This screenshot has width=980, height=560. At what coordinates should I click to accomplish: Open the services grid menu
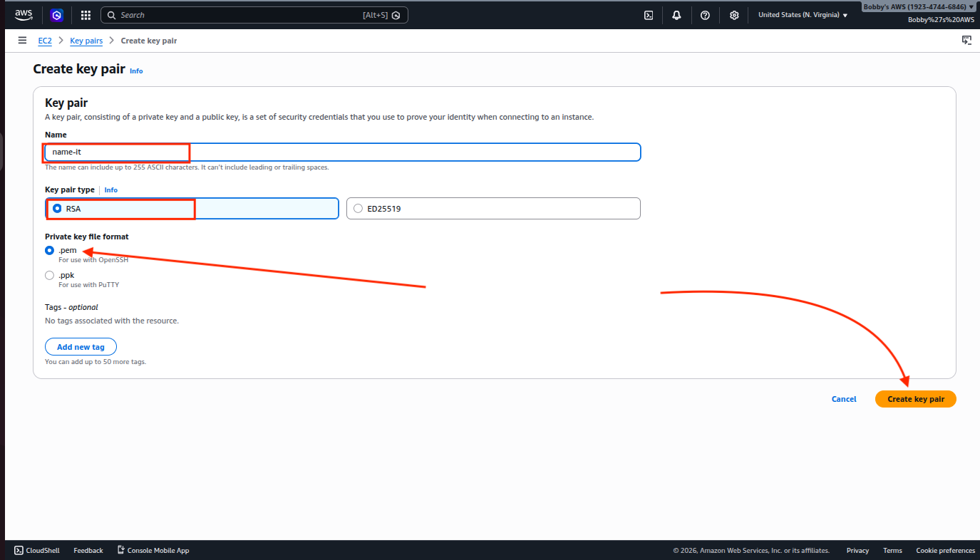86,15
